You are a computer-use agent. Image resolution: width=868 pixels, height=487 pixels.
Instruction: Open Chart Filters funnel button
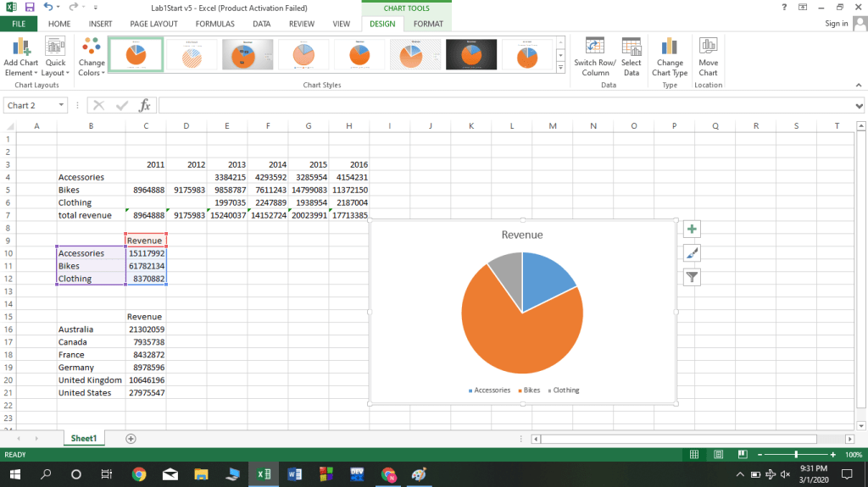tap(692, 277)
